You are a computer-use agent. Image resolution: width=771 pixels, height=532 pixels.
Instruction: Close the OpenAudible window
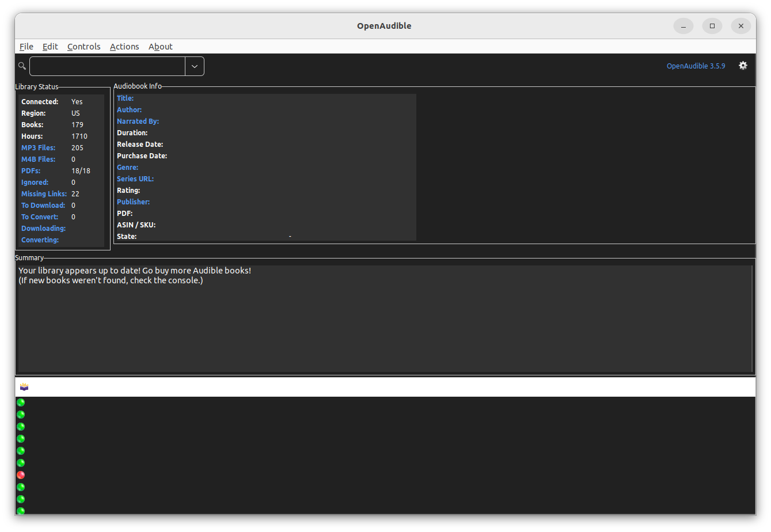(x=741, y=26)
